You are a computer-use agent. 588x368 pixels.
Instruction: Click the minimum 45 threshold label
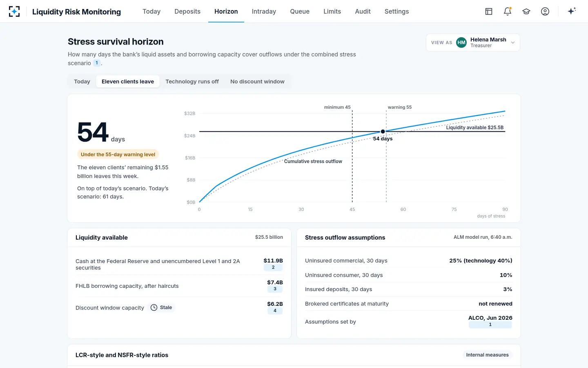(337, 107)
